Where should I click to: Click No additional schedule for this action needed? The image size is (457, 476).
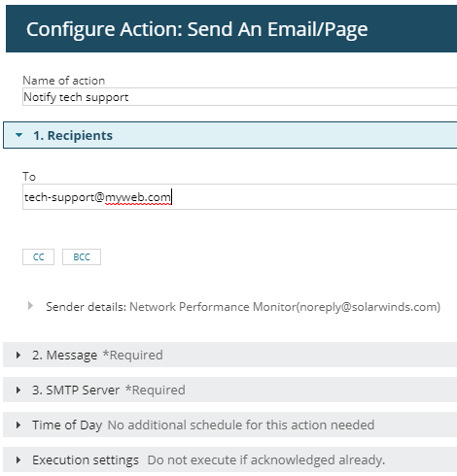[241, 425]
